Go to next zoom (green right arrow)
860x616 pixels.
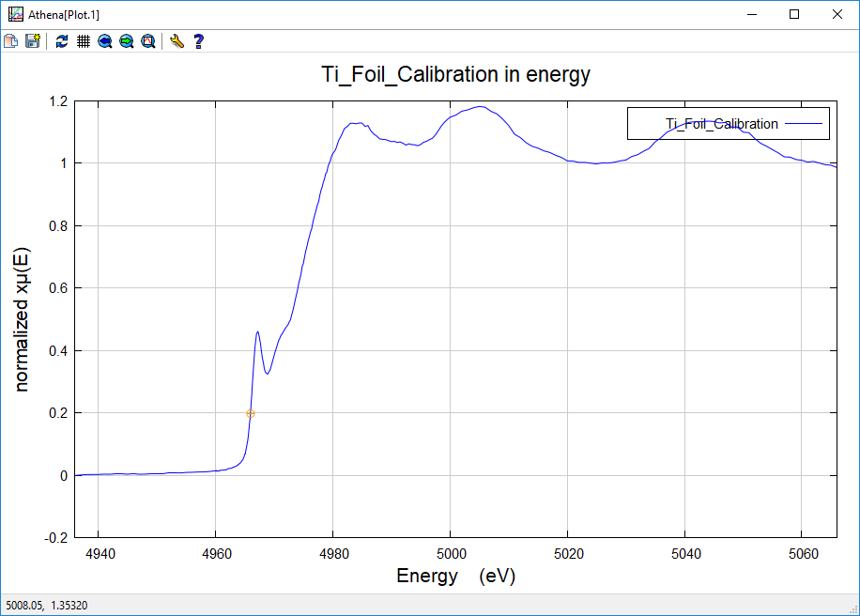(x=126, y=41)
